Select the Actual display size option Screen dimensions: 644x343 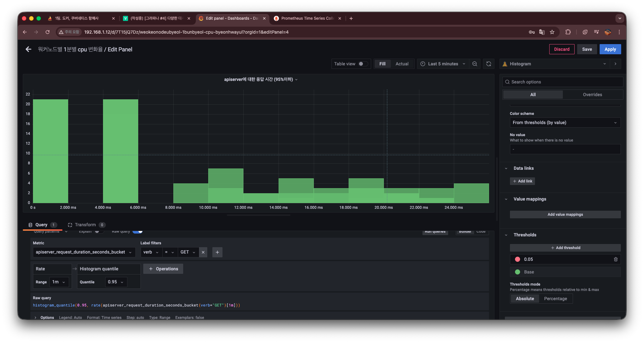pos(402,64)
